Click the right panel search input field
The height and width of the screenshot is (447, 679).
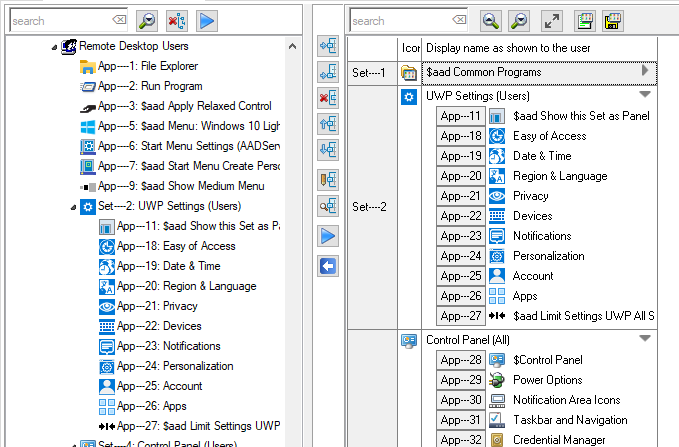tap(400, 20)
